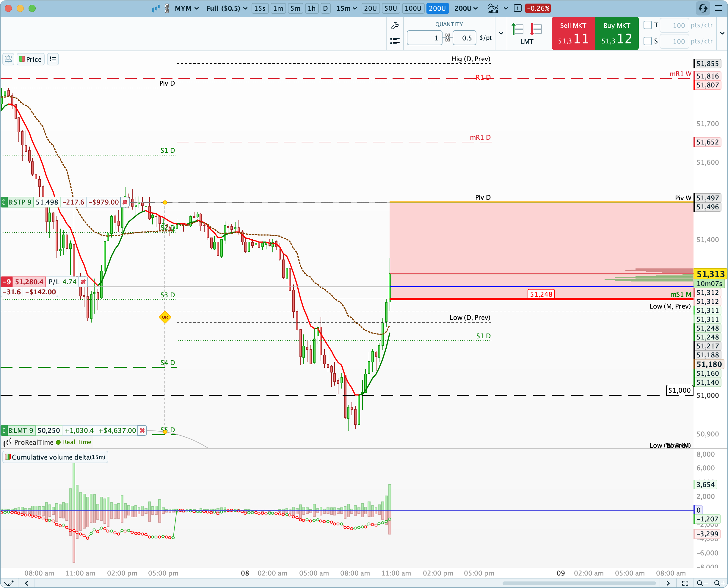Open the MYM instrument dropdown
Viewport: 728px width, 588px height.
coord(187,8)
